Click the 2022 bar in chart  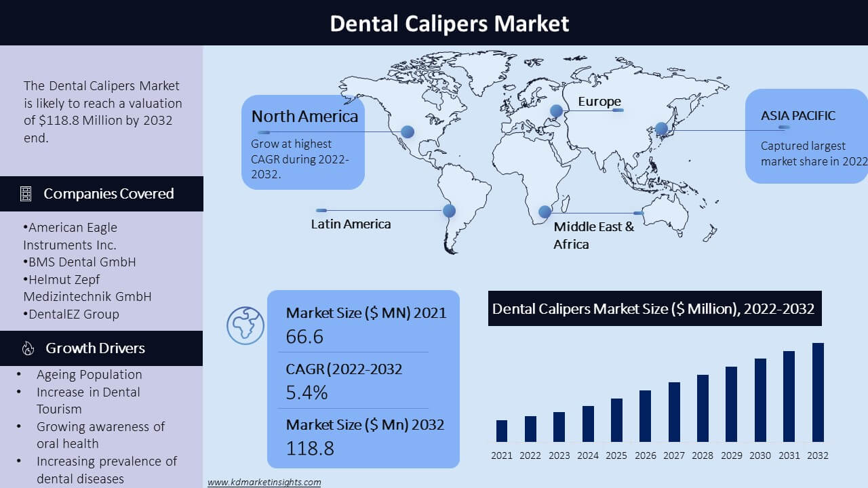coord(530,429)
